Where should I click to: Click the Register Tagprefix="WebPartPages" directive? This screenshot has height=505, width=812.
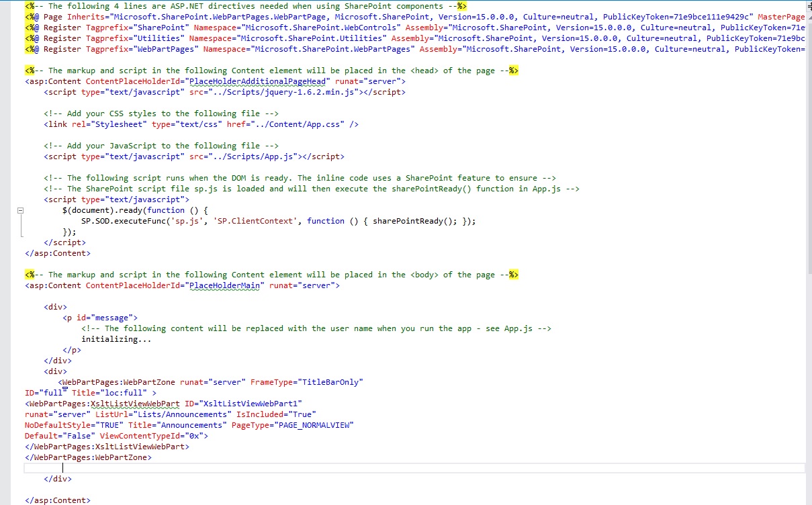click(x=414, y=49)
